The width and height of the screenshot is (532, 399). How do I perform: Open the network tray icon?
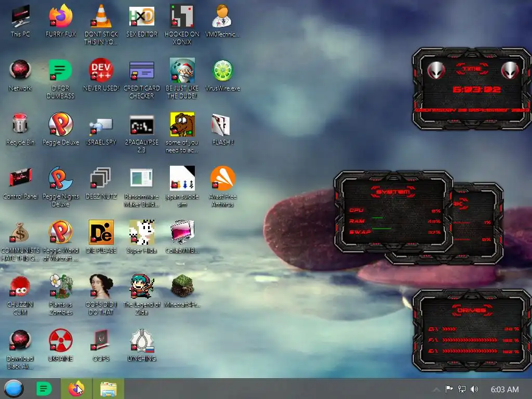pos(462,389)
